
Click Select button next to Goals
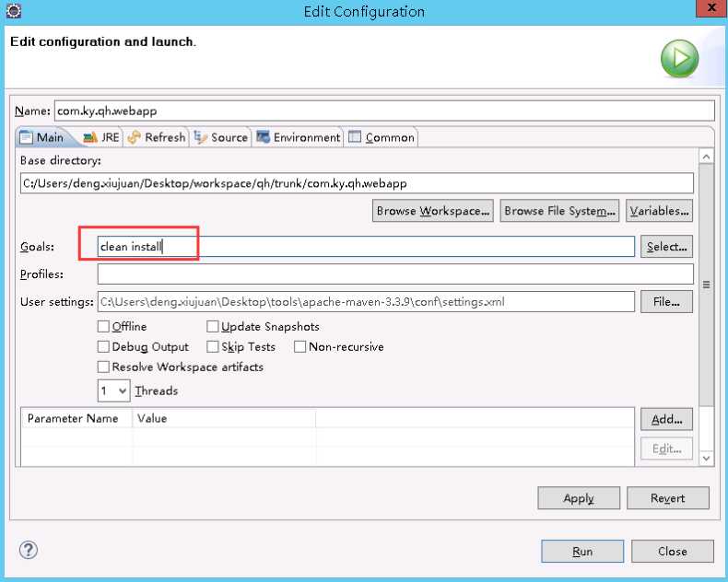666,247
